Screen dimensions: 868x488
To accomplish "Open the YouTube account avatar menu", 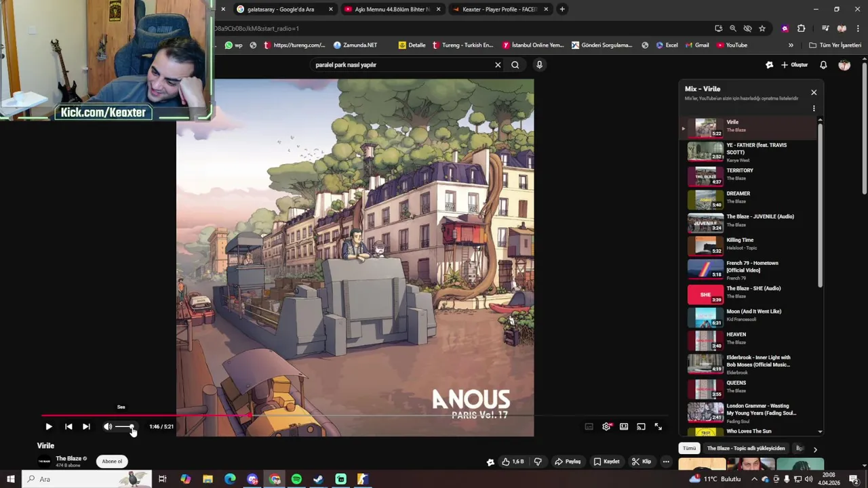I will (844, 65).
